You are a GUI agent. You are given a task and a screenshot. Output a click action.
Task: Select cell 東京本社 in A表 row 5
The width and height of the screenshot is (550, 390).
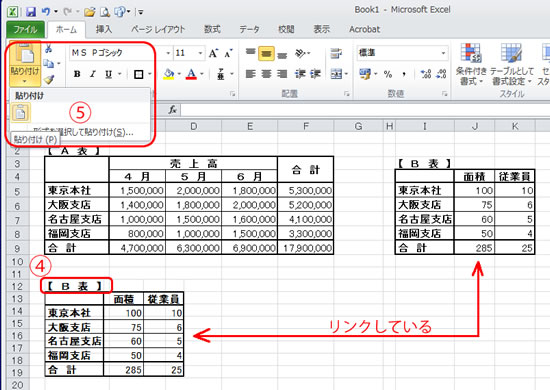pyautogui.click(x=77, y=190)
